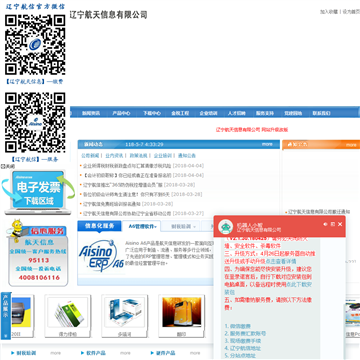Click 加入收藏 link at top

click(x=329, y=12)
